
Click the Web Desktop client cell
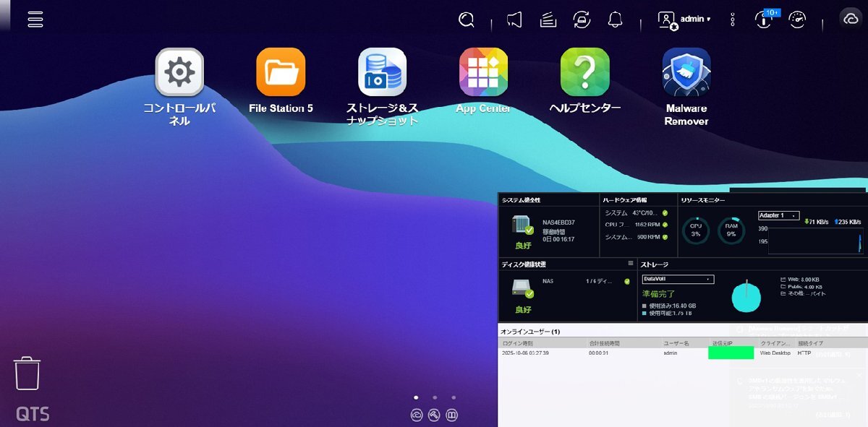(x=775, y=353)
